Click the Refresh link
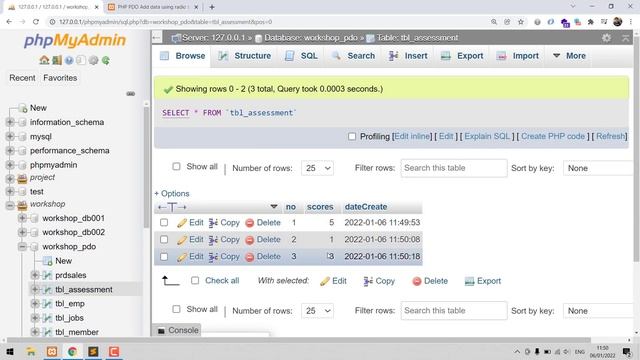 click(x=610, y=137)
